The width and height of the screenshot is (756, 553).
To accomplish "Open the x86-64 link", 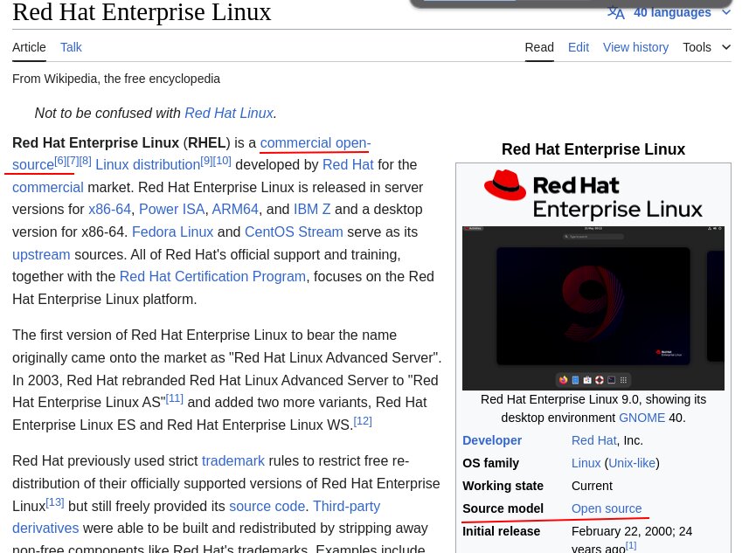I will point(109,210).
